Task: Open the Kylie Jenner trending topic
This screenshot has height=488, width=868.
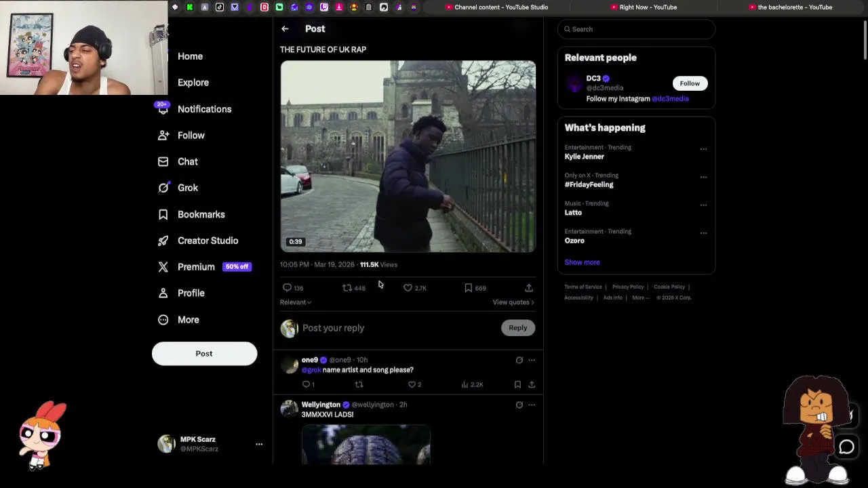Action: click(x=585, y=157)
